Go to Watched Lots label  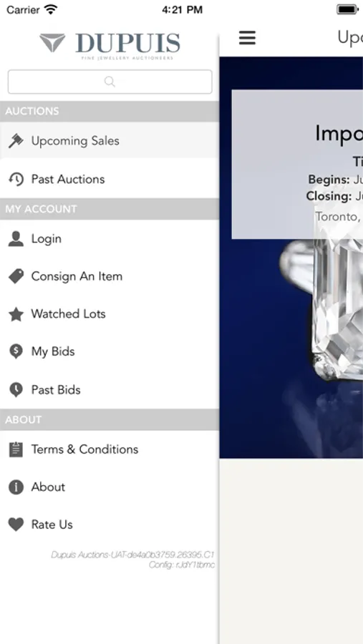pos(68,314)
